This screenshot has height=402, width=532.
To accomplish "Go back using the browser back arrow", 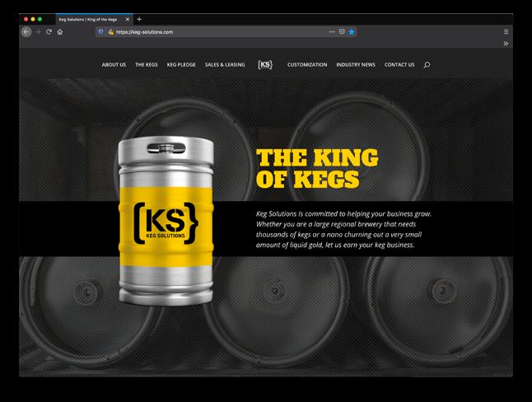I will pyautogui.click(x=26, y=32).
